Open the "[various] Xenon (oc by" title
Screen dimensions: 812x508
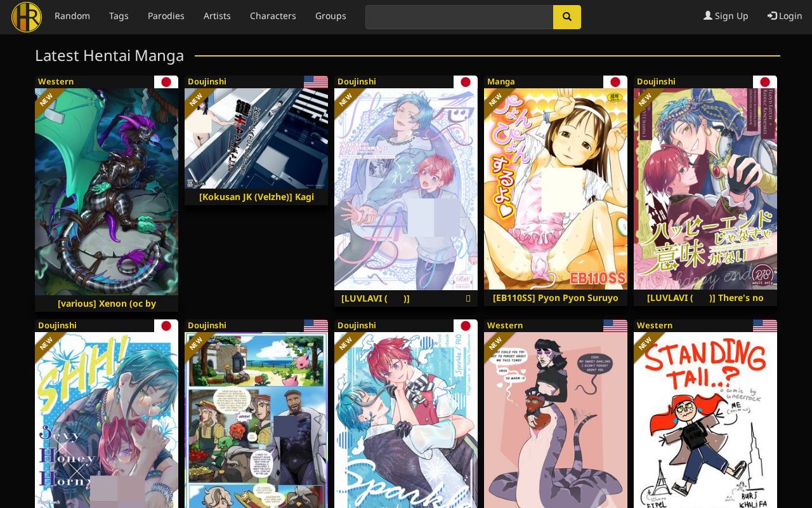pyautogui.click(x=107, y=304)
